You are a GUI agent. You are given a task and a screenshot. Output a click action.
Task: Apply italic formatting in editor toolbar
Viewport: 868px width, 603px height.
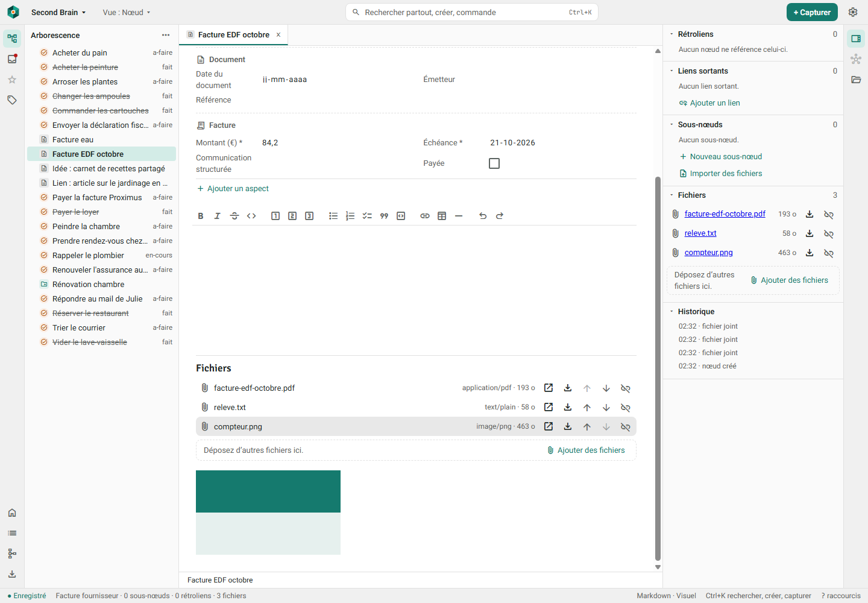[x=218, y=216]
